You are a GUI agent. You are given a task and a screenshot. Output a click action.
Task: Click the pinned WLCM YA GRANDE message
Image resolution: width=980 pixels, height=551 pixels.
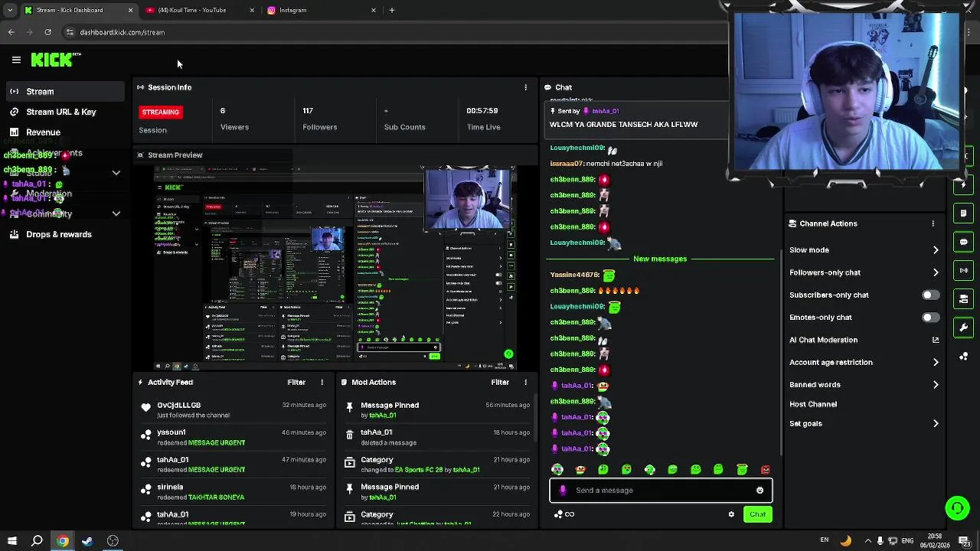coord(623,124)
